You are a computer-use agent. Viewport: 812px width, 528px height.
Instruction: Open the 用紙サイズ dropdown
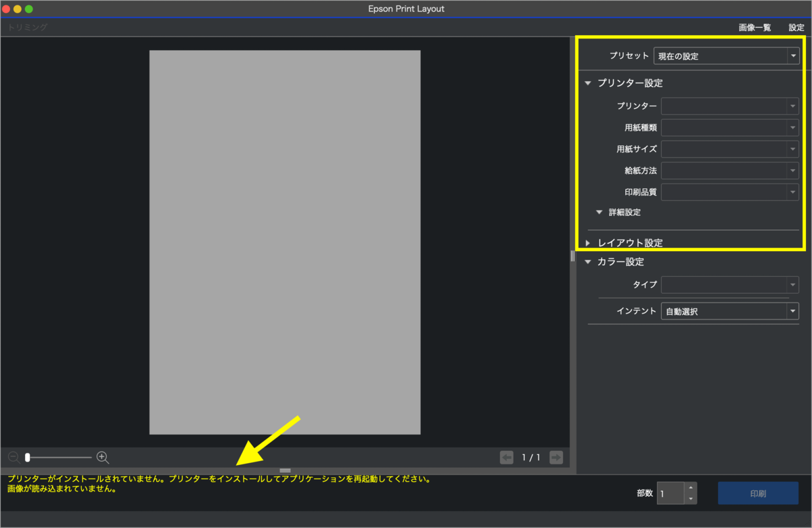tap(730, 150)
